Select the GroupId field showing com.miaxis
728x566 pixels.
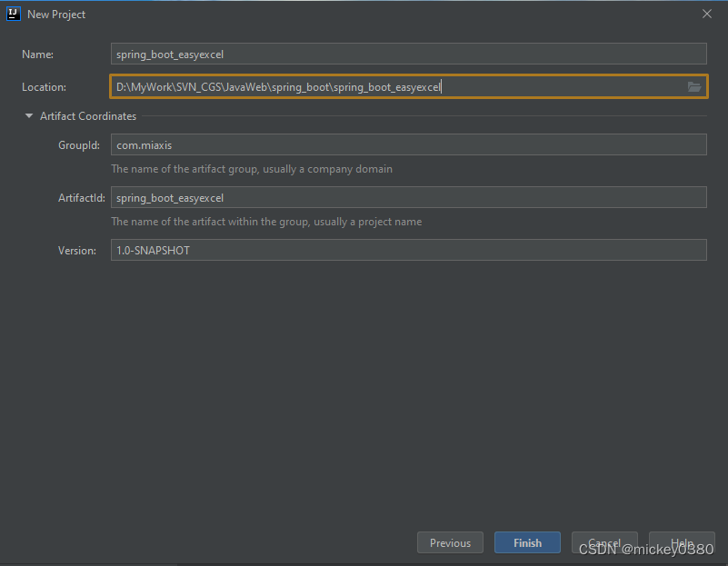click(x=408, y=144)
